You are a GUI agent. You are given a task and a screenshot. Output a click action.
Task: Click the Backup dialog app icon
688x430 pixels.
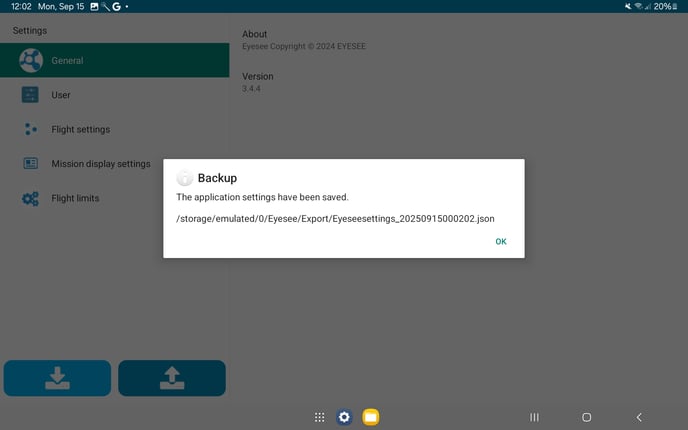tap(185, 178)
